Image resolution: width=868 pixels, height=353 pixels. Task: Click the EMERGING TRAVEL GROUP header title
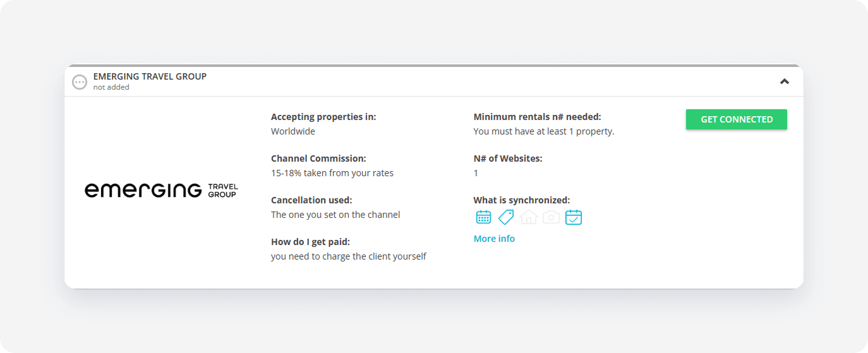150,76
